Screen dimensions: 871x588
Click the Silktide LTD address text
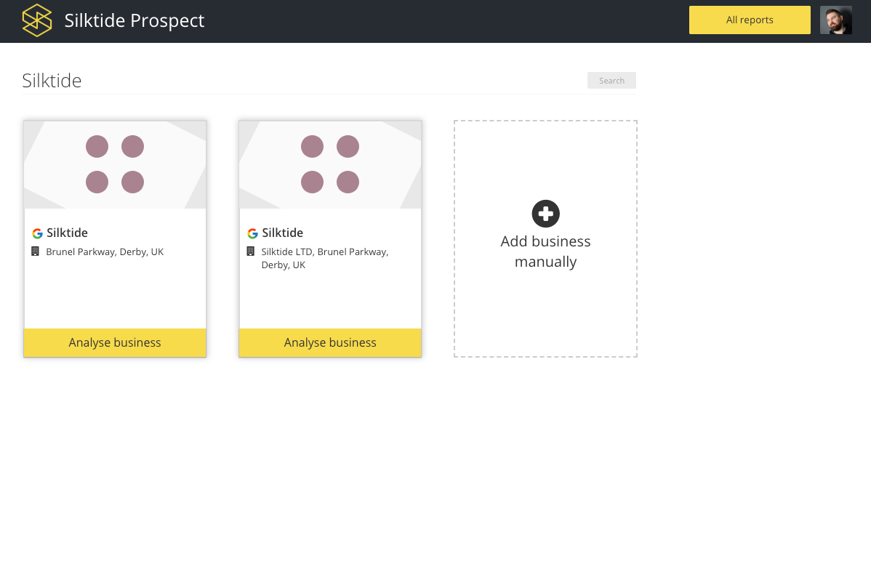click(324, 258)
